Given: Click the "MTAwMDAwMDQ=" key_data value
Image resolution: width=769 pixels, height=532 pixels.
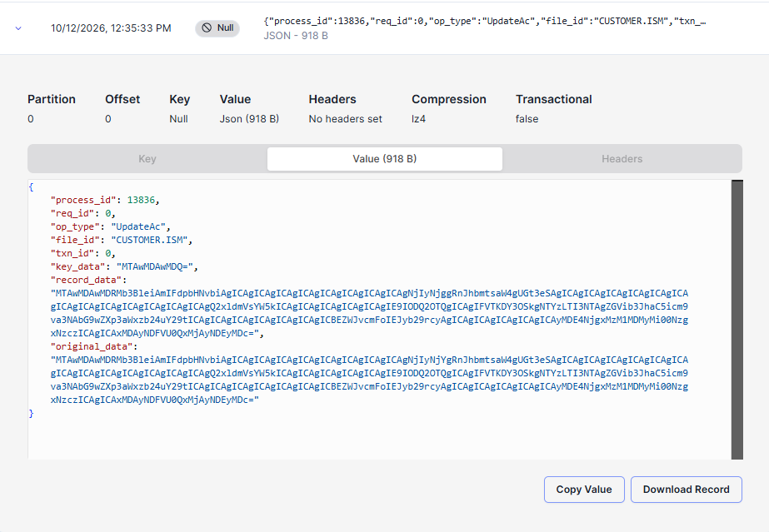Looking at the screenshot, I should click(x=154, y=266).
